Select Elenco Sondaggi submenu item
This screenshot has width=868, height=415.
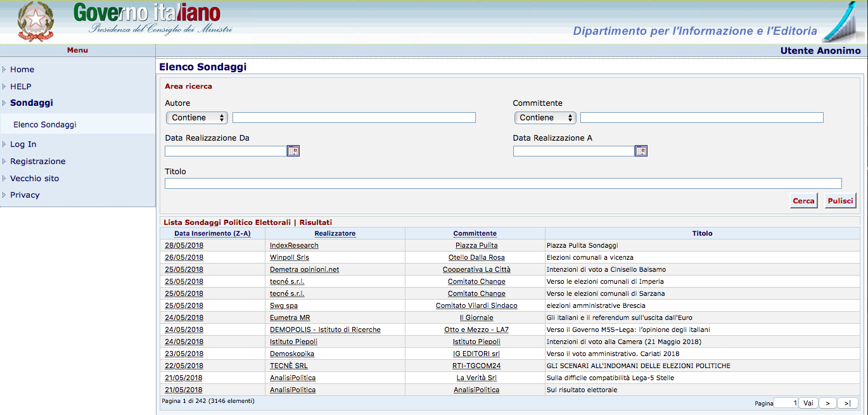point(45,125)
